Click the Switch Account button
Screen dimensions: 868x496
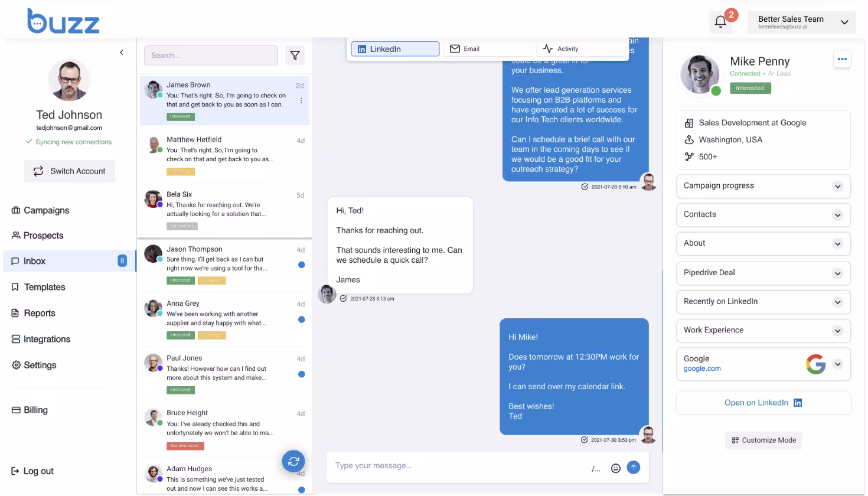coord(70,171)
